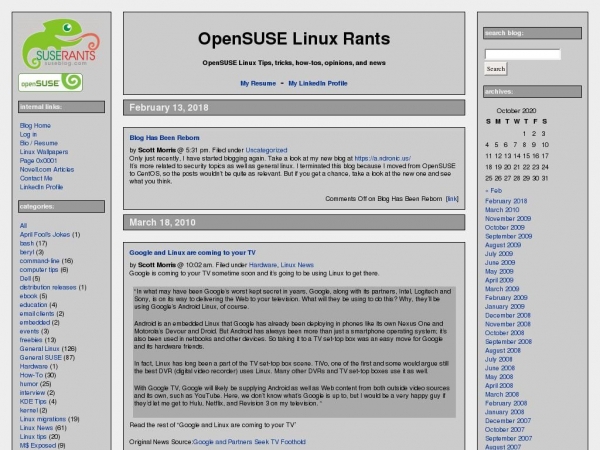
Task: Open the Contact Me link
Action: click(36, 178)
